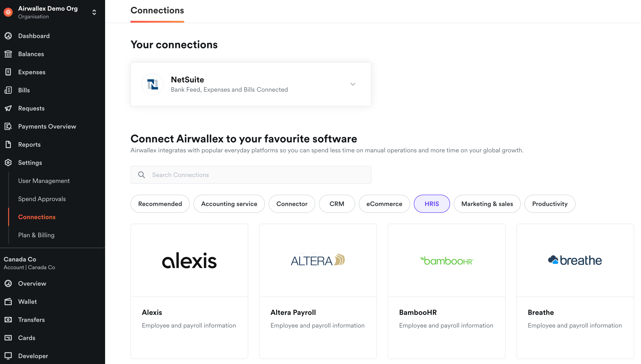This screenshot has height=364, width=641.
Task: Click the Balances bank icon
Action: click(8, 54)
